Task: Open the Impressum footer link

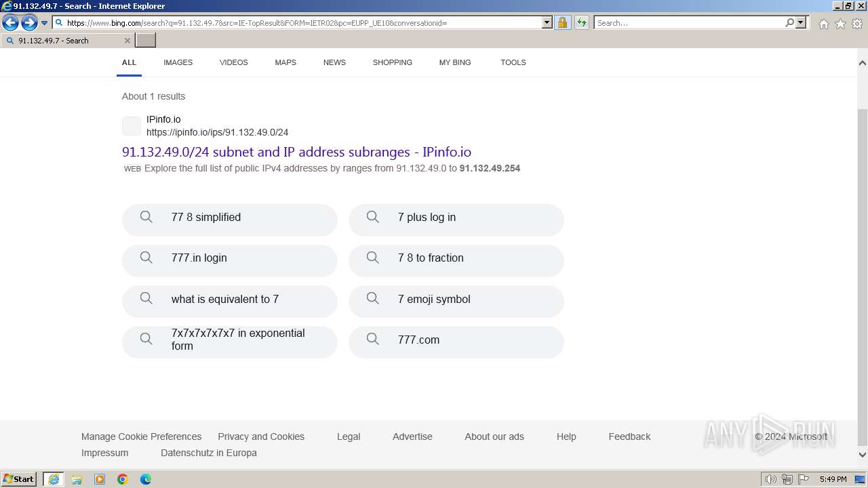Action: (x=104, y=453)
